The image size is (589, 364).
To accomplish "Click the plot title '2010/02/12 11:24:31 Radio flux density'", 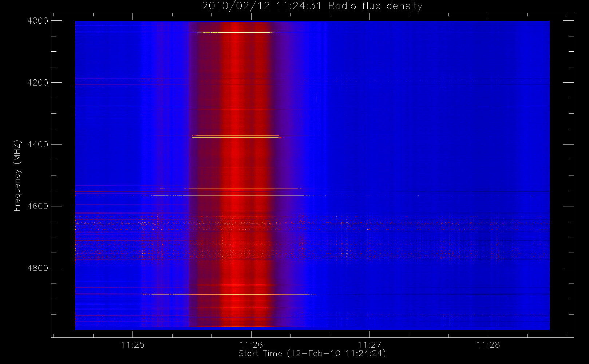I will [312, 6].
